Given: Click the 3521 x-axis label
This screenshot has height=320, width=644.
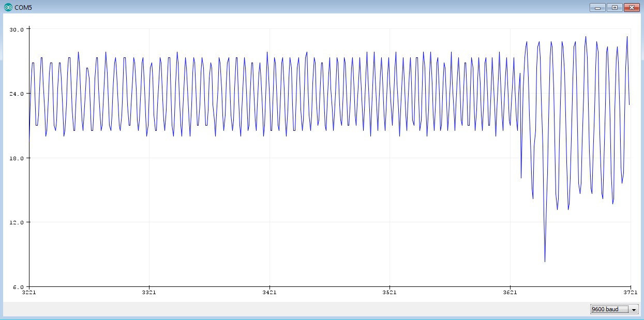Looking at the screenshot, I should tap(390, 293).
